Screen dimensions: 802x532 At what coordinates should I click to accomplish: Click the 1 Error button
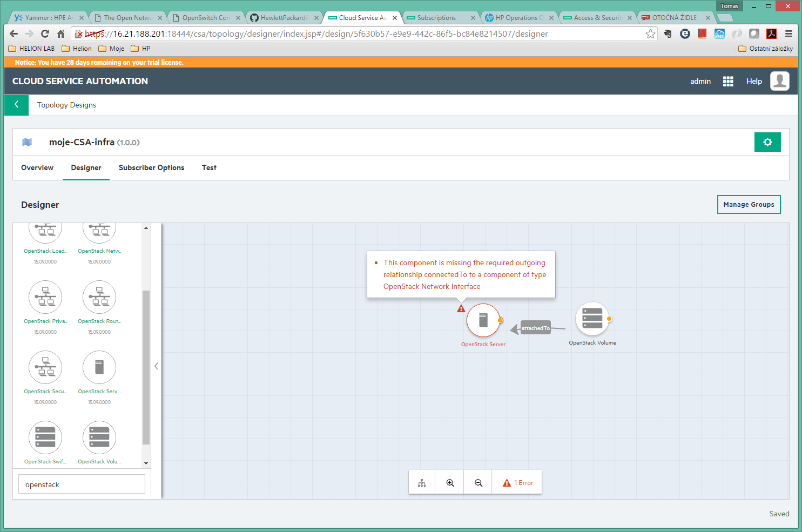click(517, 483)
